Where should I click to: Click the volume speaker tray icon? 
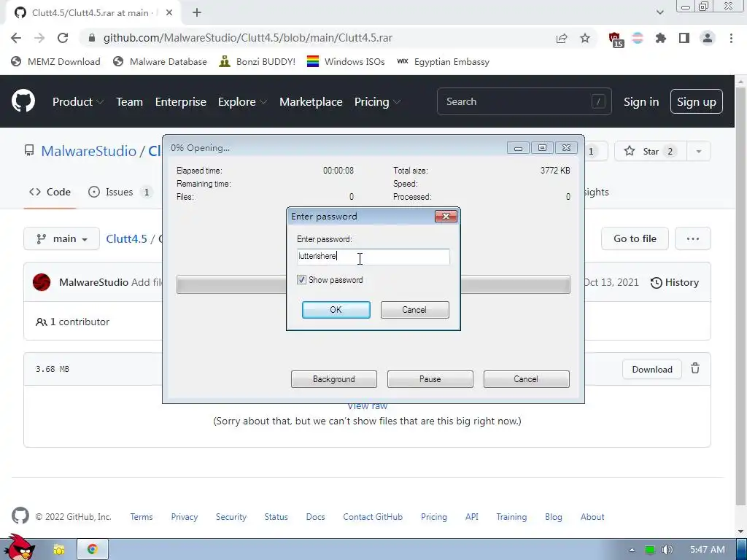667,550
